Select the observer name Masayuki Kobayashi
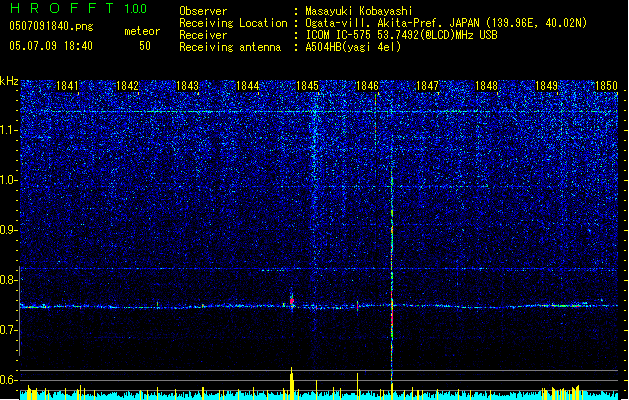Image resolution: width=629 pixels, height=400 pixels. (359, 11)
